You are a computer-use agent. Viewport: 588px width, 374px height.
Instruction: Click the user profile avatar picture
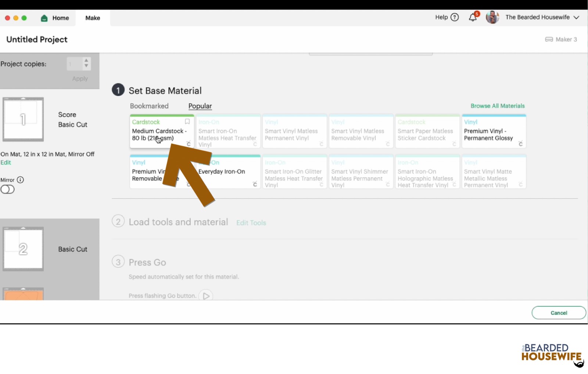pyautogui.click(x=492, y=17)
